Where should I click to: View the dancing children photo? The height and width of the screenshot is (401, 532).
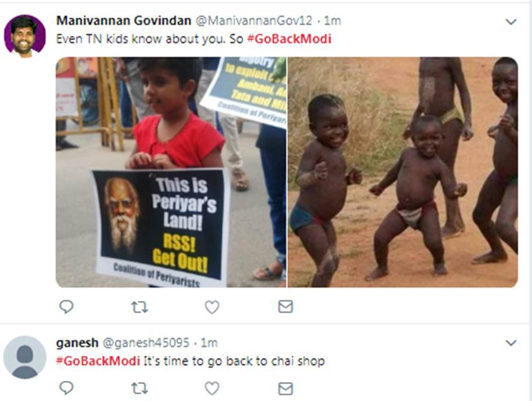pyautogui.click(x=403, y=172)
